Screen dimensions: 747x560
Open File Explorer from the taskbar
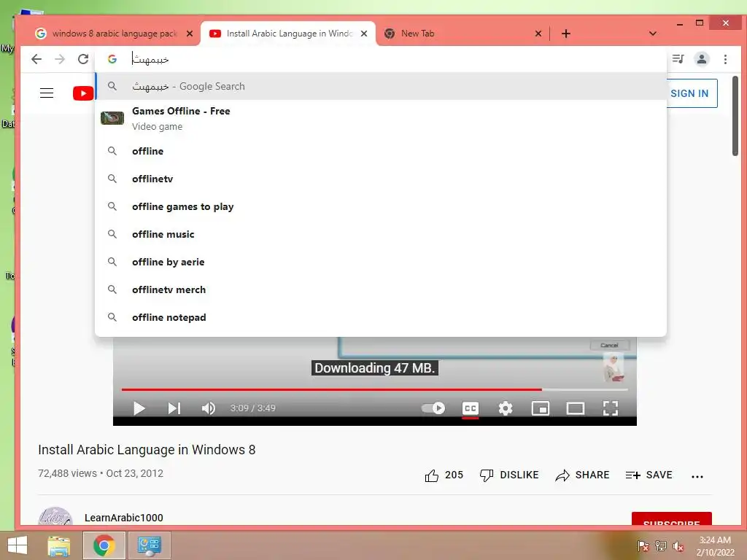point(58,545)
